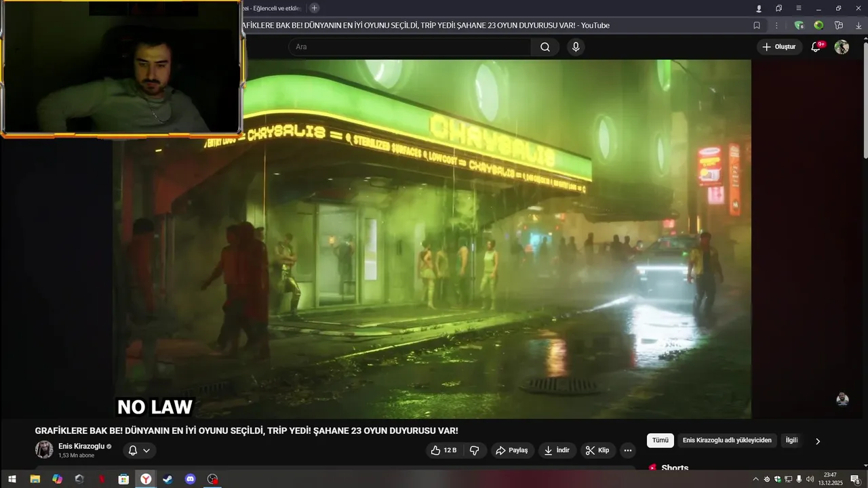This screenshot has width=868, height=488.
Task: Click the 1,53 Mn abone subscriber count
Action: (76, 455)
